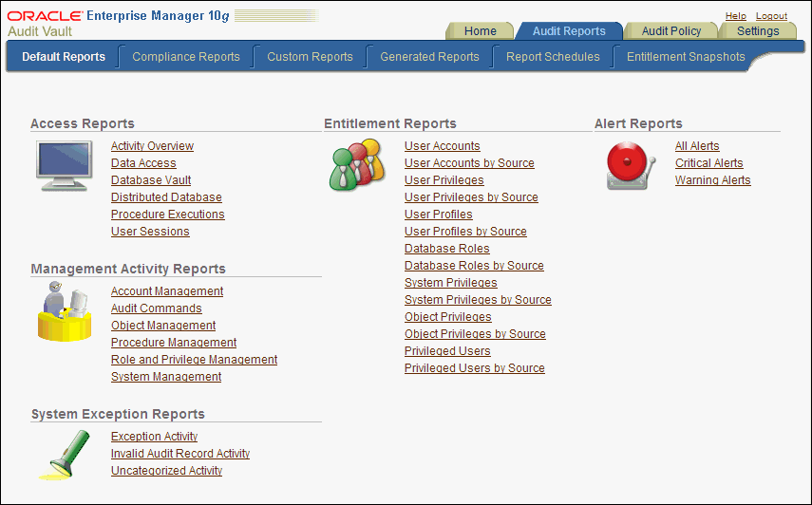Click the Oracle Enterprise Manager logo
The image size is (812, 505).
coord(119,16)
